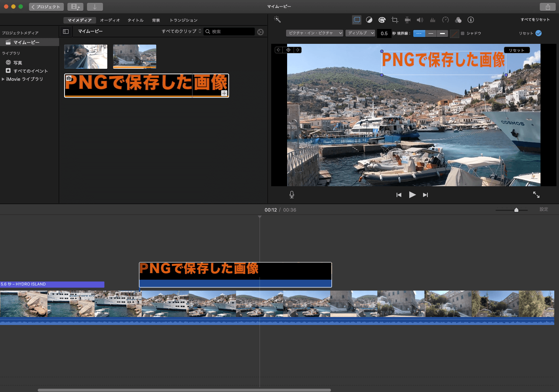559x392 pixels.
Task: Select the color balance icon
Action: pos(369,20)
